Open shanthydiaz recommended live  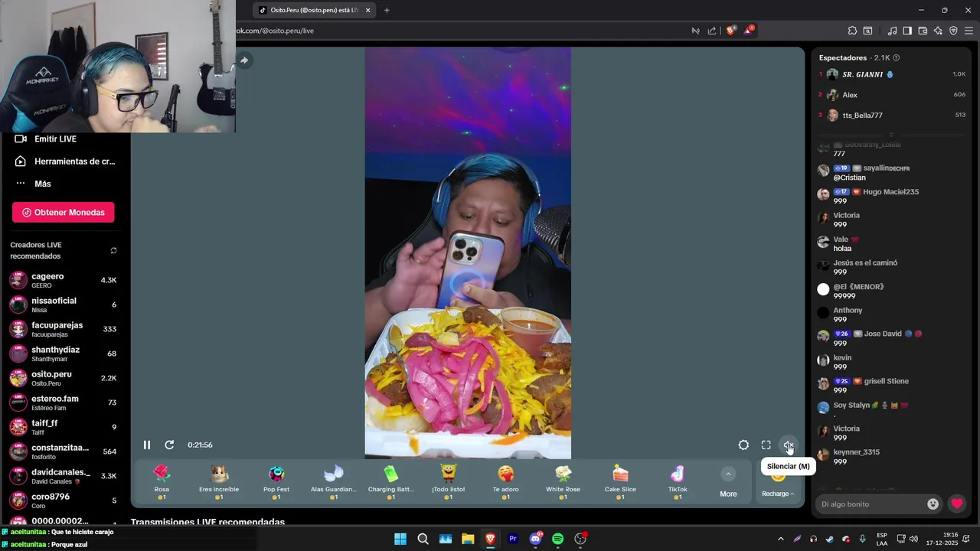(63, 354)
